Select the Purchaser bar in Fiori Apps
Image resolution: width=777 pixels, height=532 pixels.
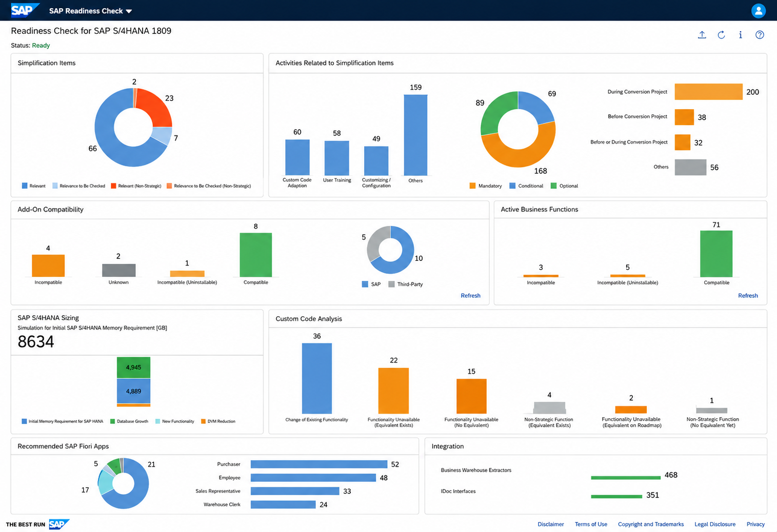coord(319,464)
